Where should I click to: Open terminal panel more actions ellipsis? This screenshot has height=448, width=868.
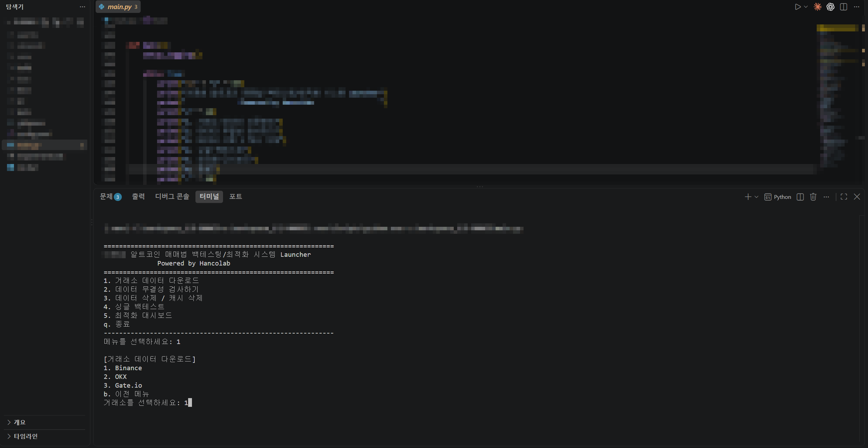point(826,197)
